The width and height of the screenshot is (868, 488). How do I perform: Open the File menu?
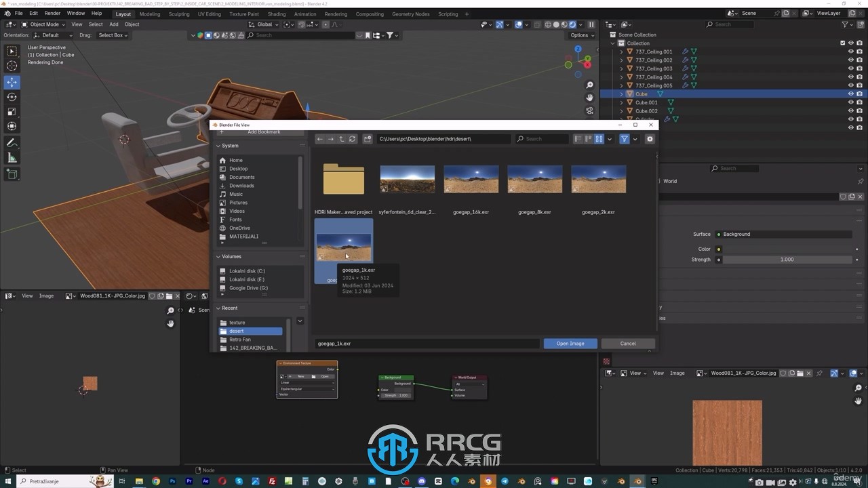pyautogui.click(x=18, y=14)
